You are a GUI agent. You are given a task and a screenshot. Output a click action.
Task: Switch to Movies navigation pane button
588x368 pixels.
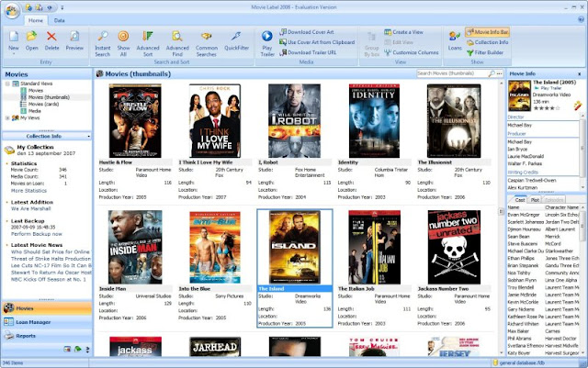coord(47,308)
